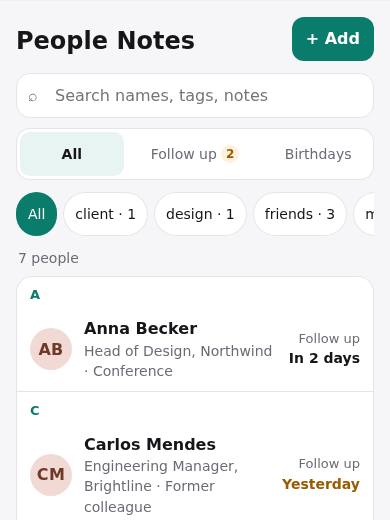The width and height of the screenshot is (390, 520).
Task: Switch to the All tab
Action: coord(72,154)
